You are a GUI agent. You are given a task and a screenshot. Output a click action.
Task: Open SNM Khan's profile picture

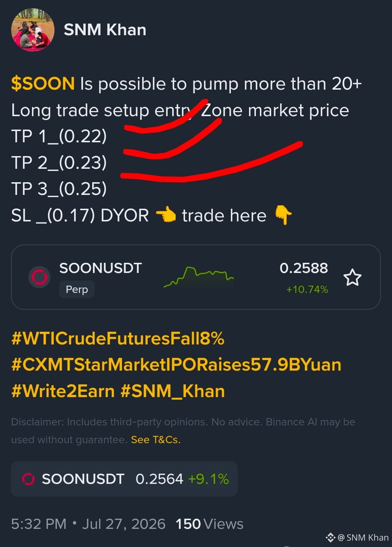[x=33, y=30]
